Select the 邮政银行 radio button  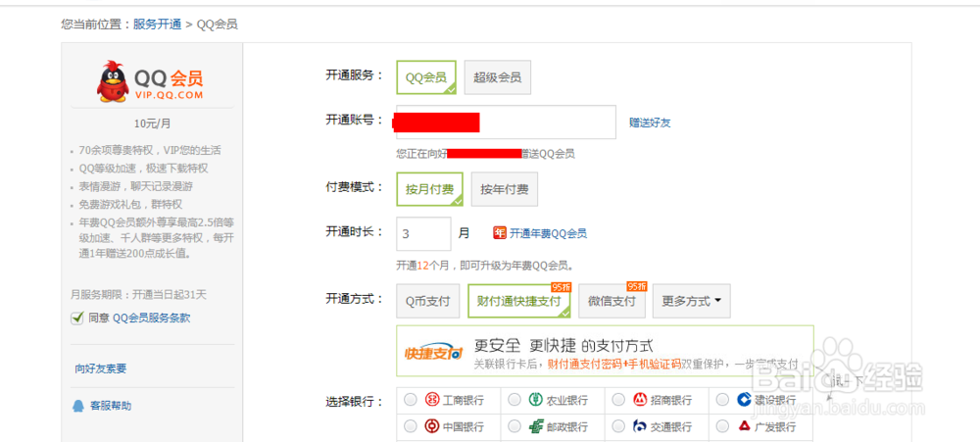coord(514,426)
